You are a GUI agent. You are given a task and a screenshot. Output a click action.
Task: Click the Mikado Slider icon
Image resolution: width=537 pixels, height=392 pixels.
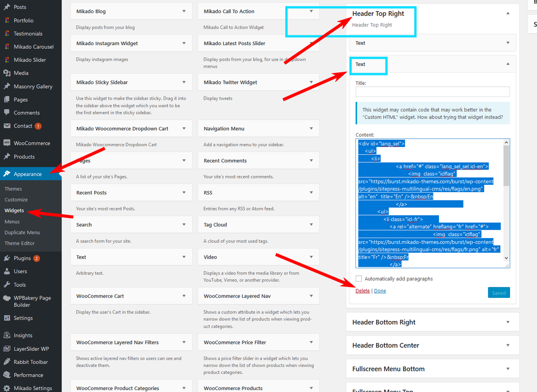point(7,59)
